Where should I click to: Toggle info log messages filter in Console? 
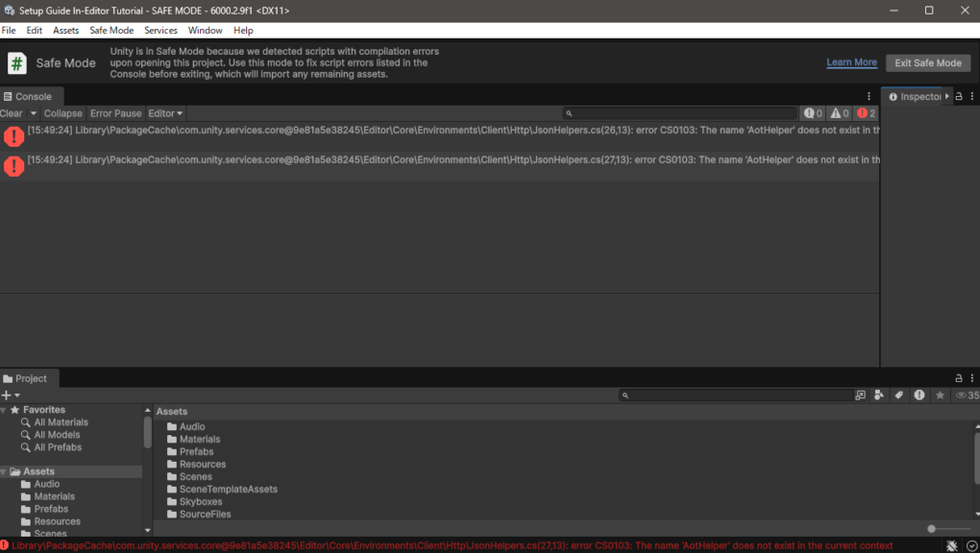(813, 113)
